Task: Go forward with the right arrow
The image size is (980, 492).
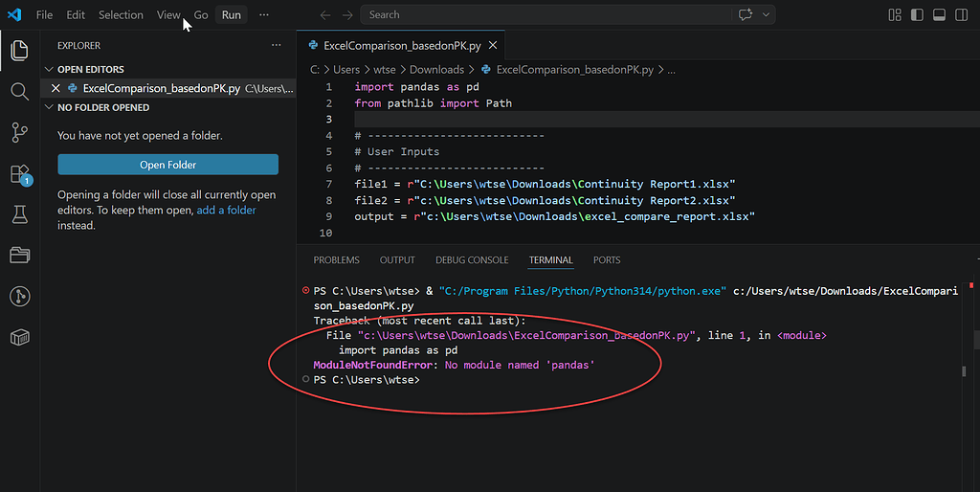Action: point(347,15)
